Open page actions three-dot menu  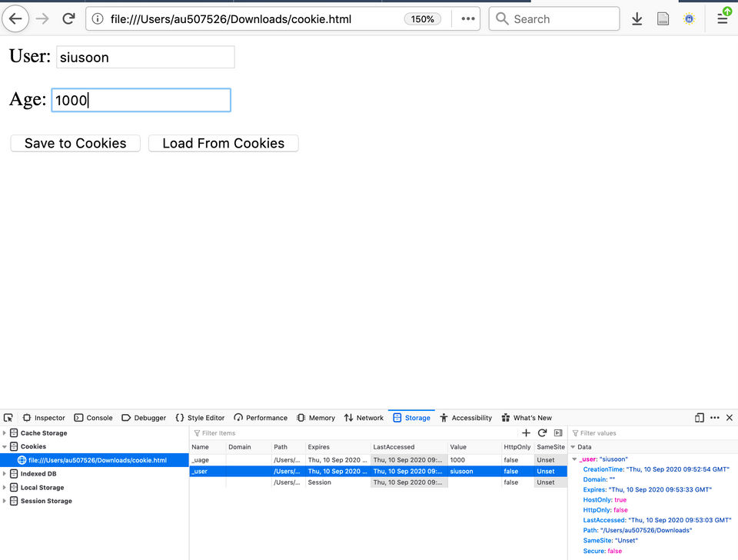pyautogui.click(x=468, y=18)
